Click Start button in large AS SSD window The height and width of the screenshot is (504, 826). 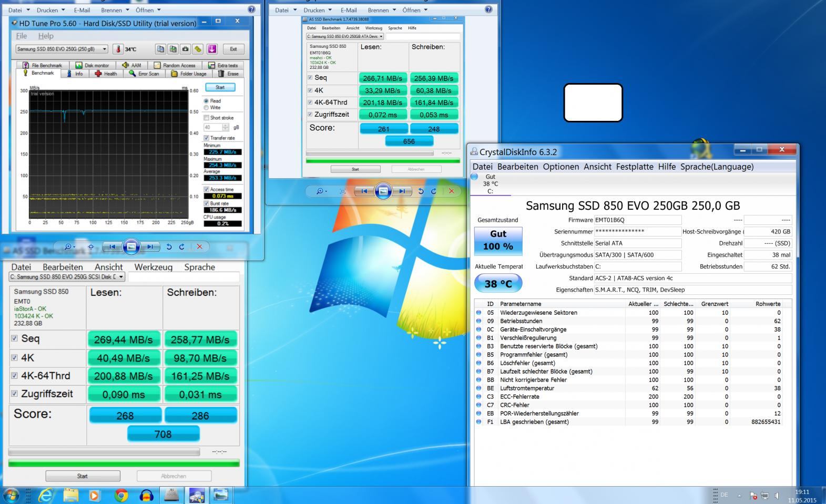[x=83, y=476]
